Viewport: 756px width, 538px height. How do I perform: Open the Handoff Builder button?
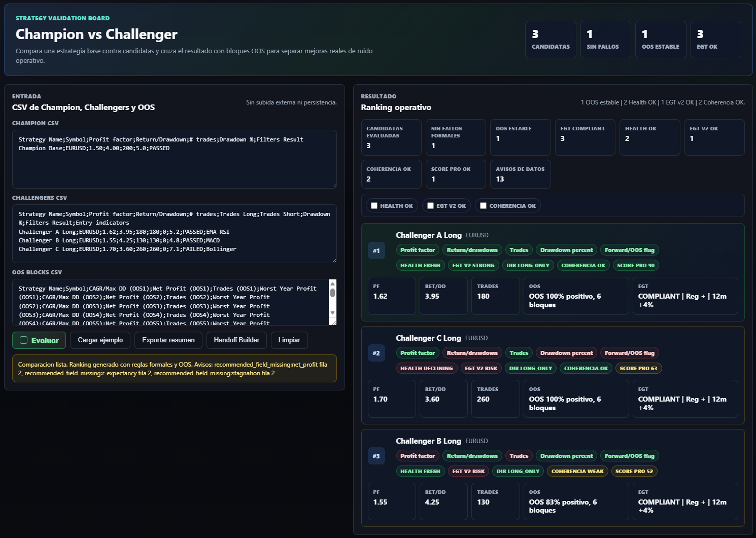236,340
